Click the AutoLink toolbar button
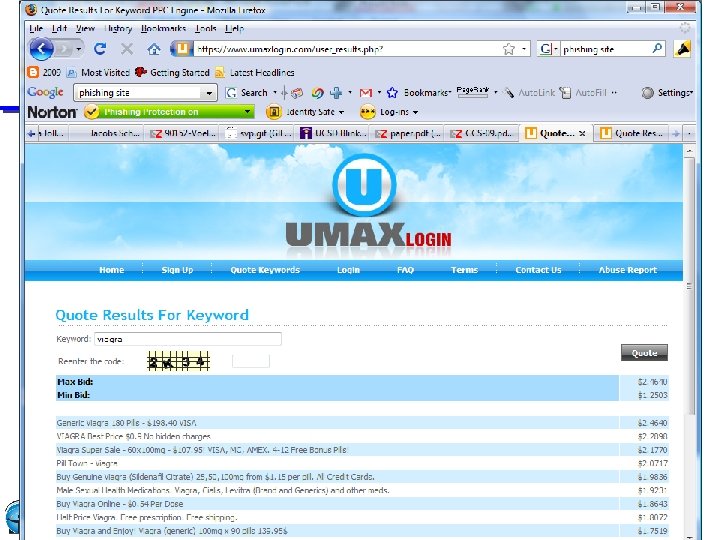 point(530,93)
